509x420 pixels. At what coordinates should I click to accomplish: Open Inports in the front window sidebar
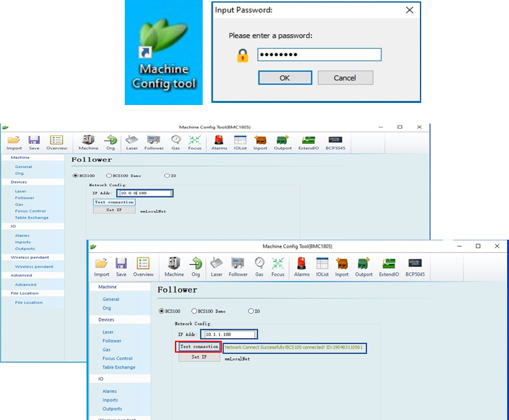[110, 400]
